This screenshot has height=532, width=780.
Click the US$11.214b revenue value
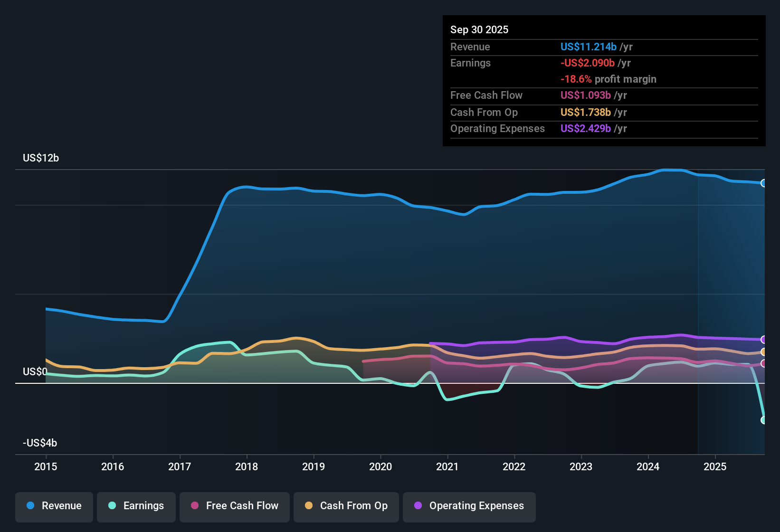coord(588,47)
